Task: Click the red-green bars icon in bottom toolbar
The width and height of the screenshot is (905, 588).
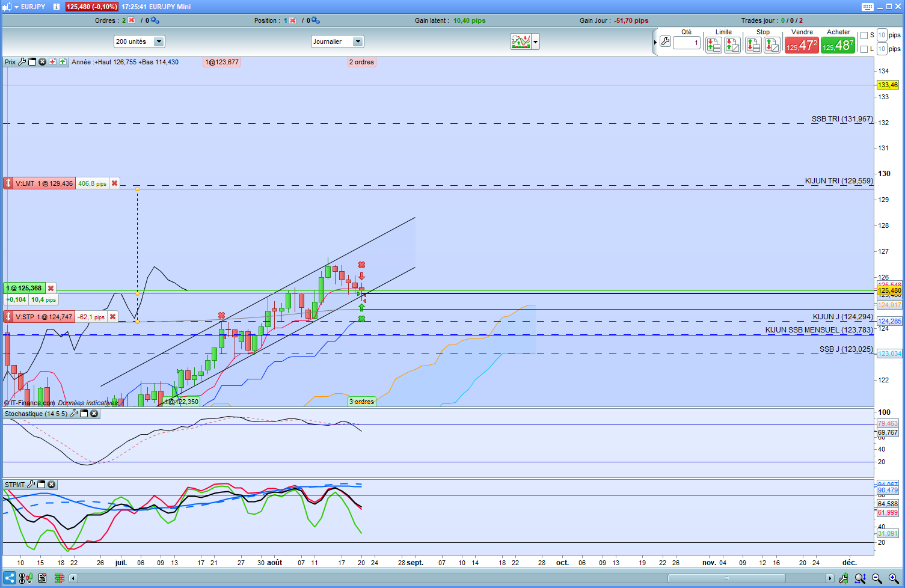Action: click(59, 578)
